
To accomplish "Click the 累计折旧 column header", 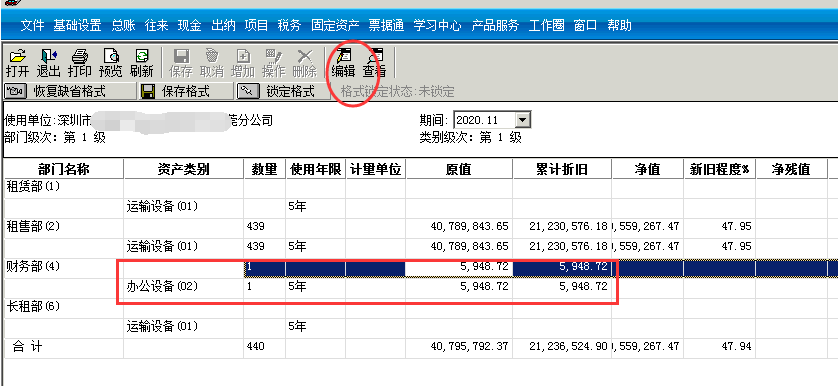I will 562,169.
